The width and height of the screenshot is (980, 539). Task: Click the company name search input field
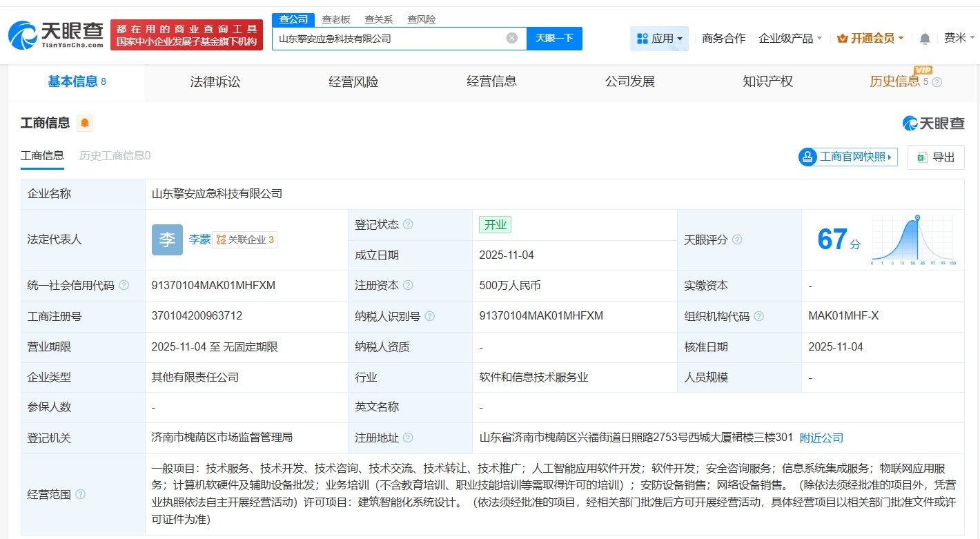click(x=390, y=39)
